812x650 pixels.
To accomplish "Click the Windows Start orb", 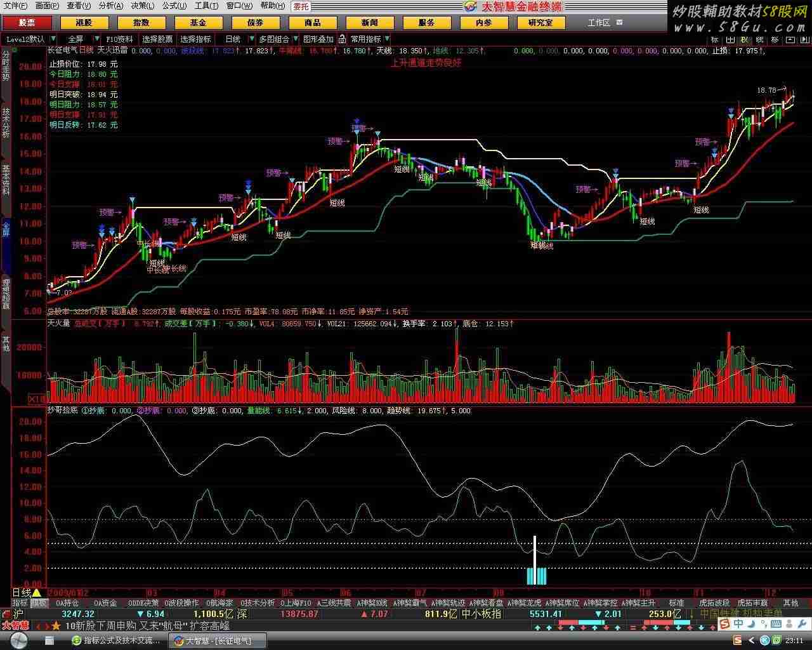I will point(18,640).
